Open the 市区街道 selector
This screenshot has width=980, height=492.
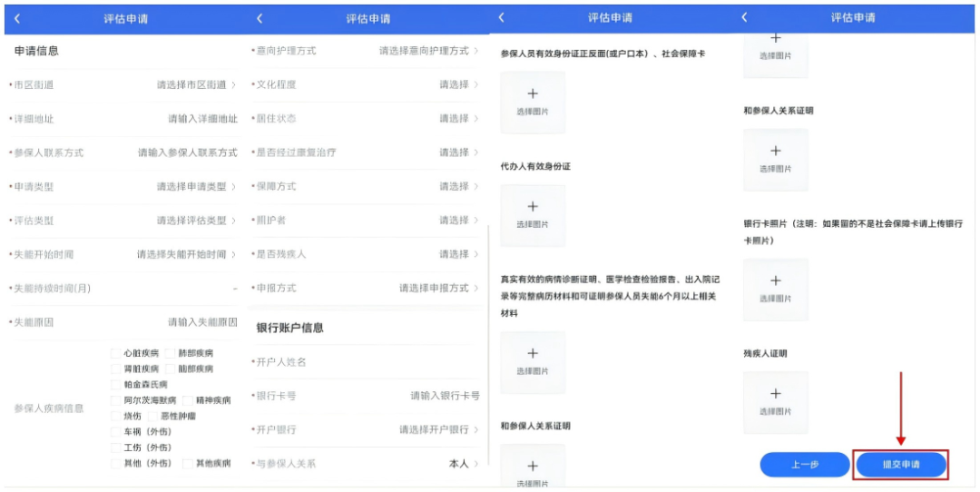coord(196,84)
